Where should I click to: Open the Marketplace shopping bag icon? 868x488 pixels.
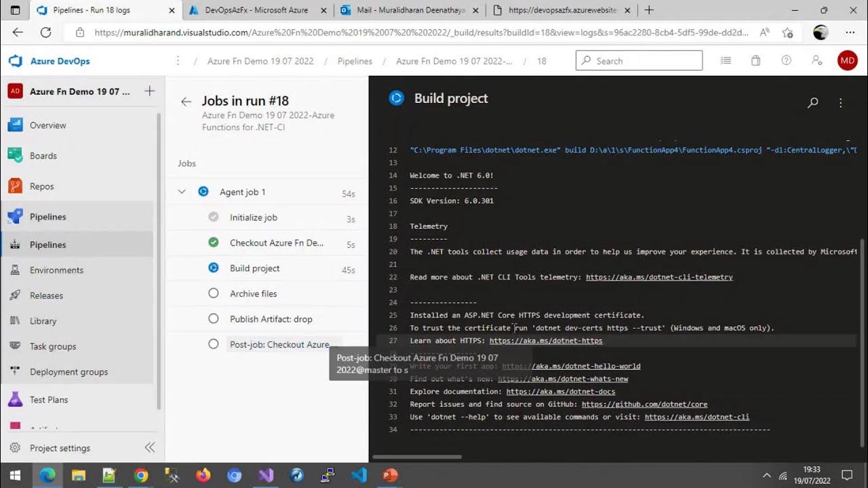[x=755, y=60]
